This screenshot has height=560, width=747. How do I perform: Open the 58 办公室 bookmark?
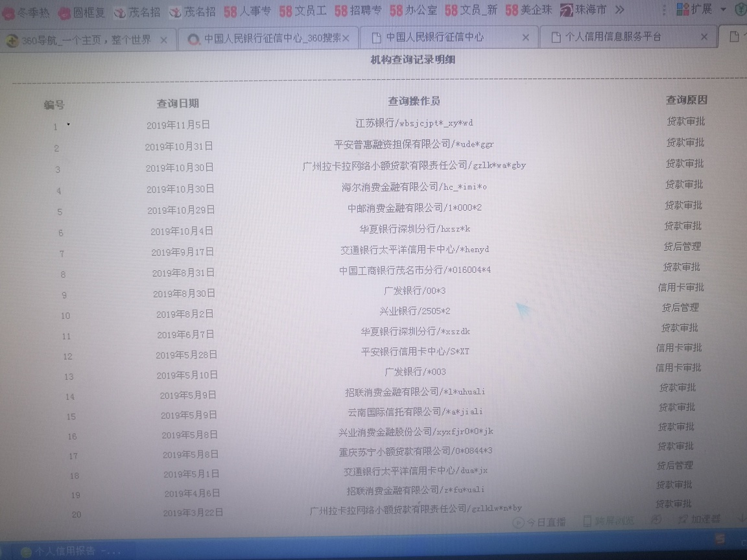413,10
